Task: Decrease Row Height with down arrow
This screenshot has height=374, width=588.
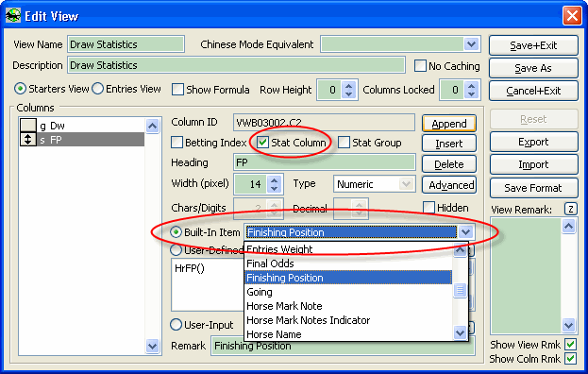Action: (349, 94)
